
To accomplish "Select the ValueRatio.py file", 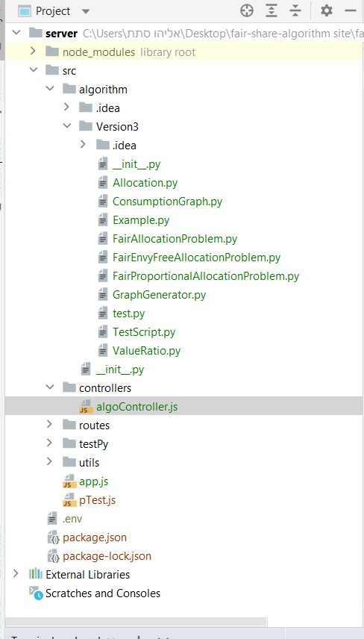I will [146, 351].
